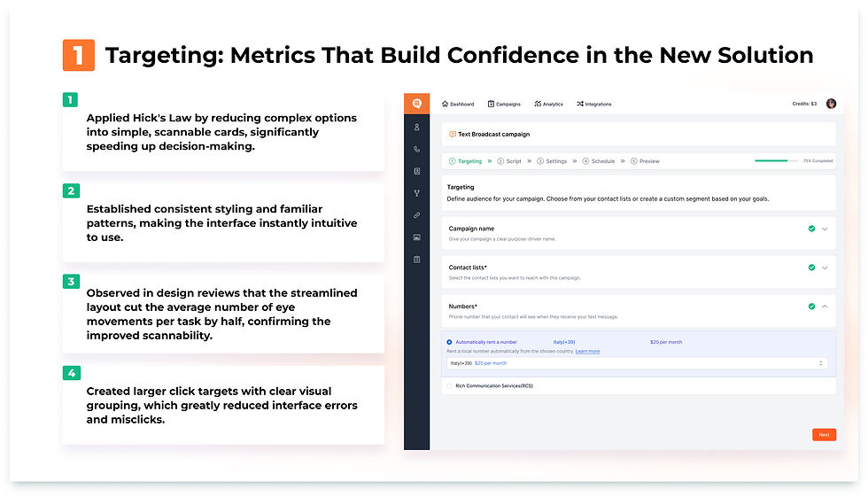868x497 pixels.
Task: Click the green campaign progress bar
Action: (776, 160)
